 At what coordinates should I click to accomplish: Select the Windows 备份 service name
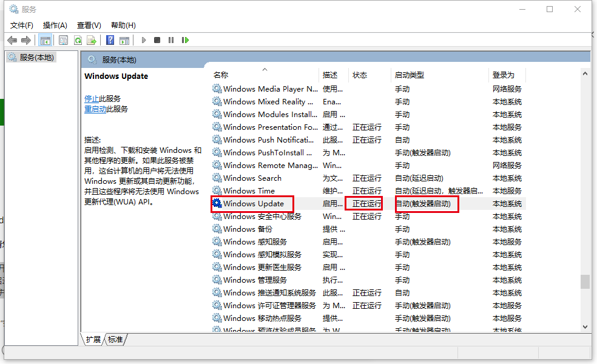point(248,229)
